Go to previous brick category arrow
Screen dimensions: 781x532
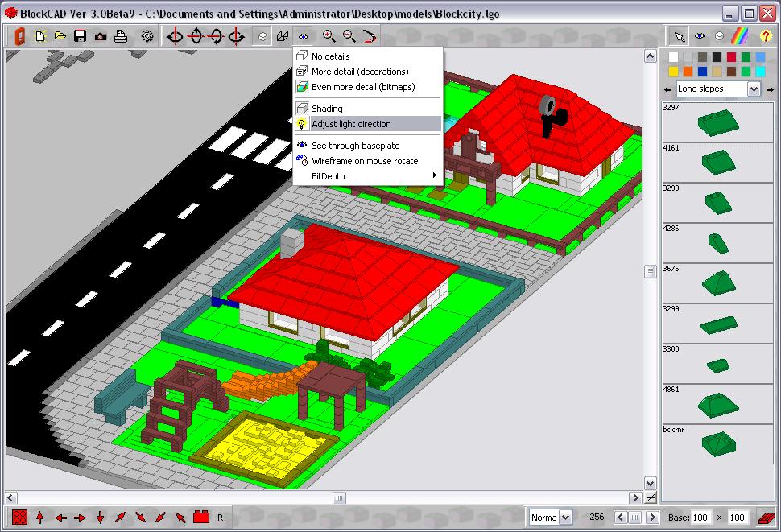pyautogui.click(x=668, y=89)
